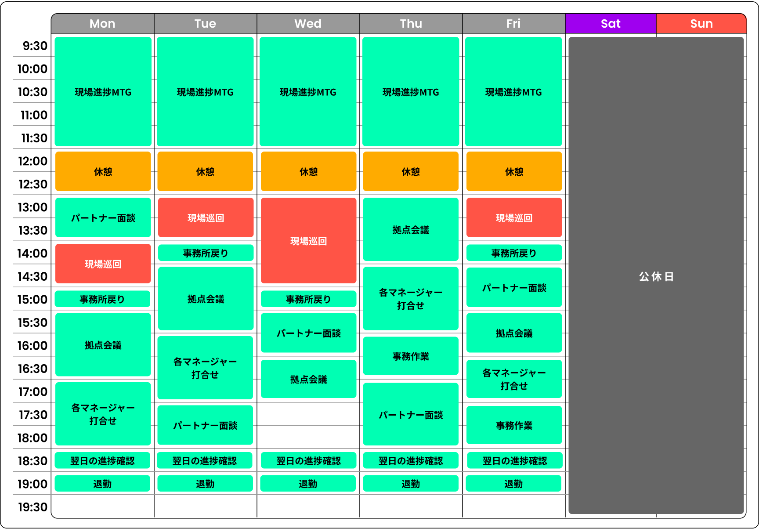Open Friday's 現場進捗MTG block
Screen dimensions: 759x532
(513, 92)
